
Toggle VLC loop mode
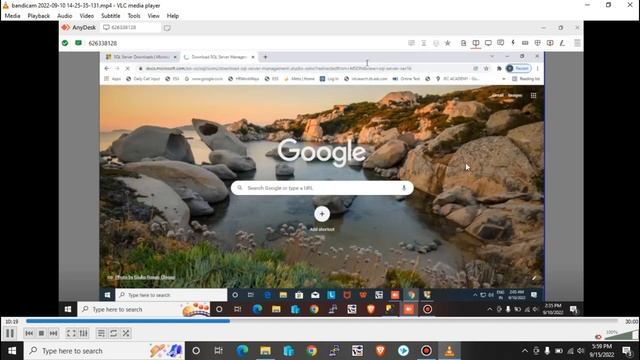[x=113, y=333]
